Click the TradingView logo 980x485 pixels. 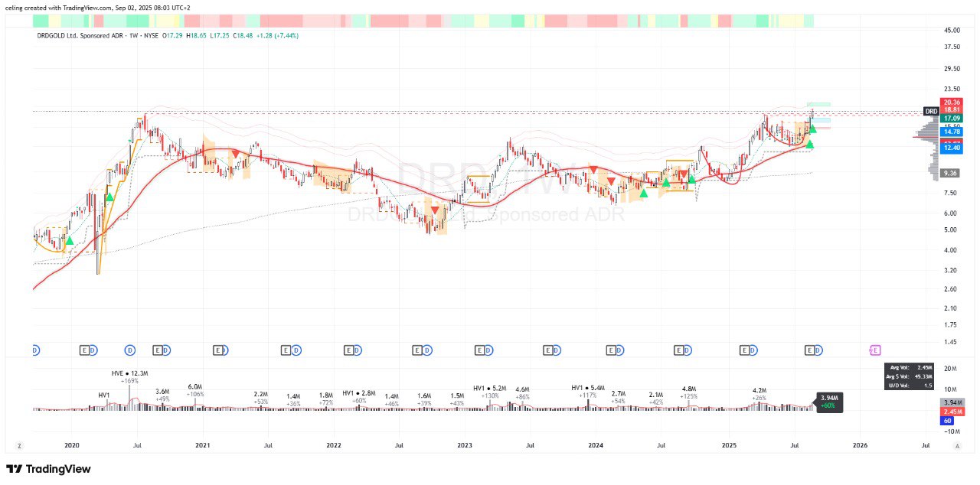tap(48, 469)
